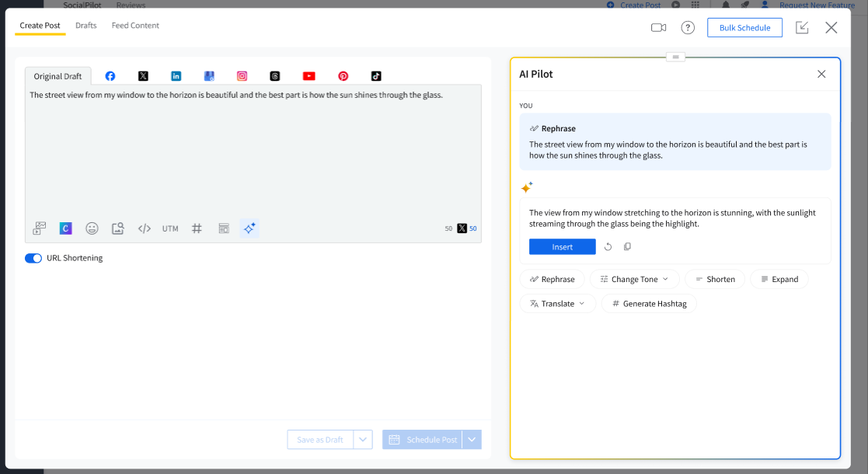Expand the Change Tone dropdown
The width and height of the screenshot is (868, 474).
634,279
